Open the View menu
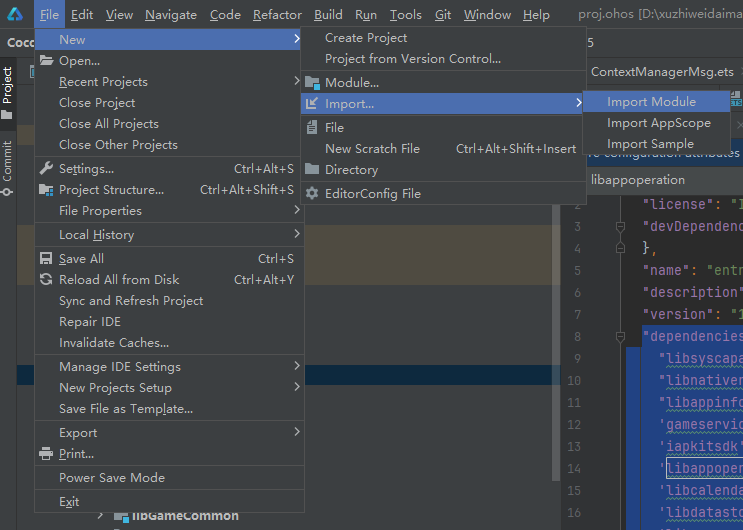The height and width of the screenshot is (530, 743). tap(119, 15)
